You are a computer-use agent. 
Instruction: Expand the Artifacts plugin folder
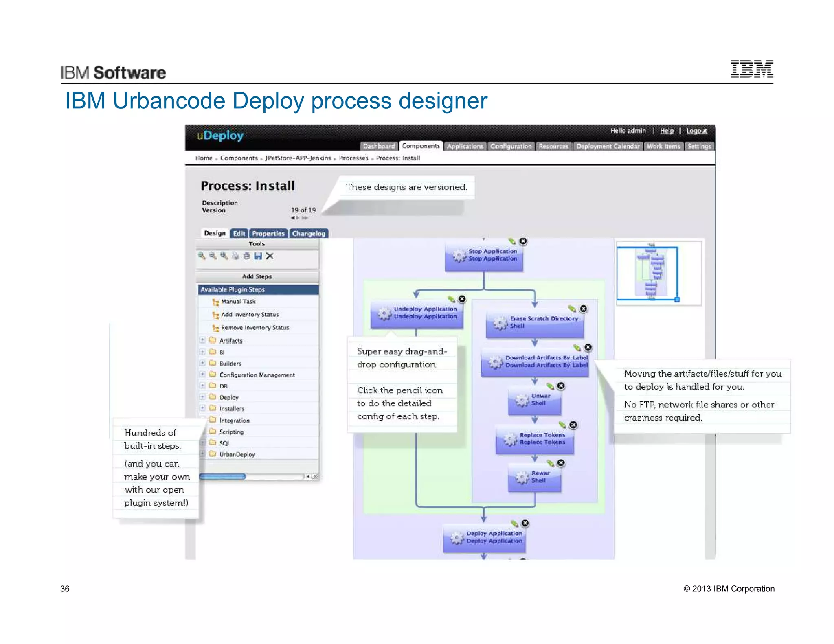(202, 340)
